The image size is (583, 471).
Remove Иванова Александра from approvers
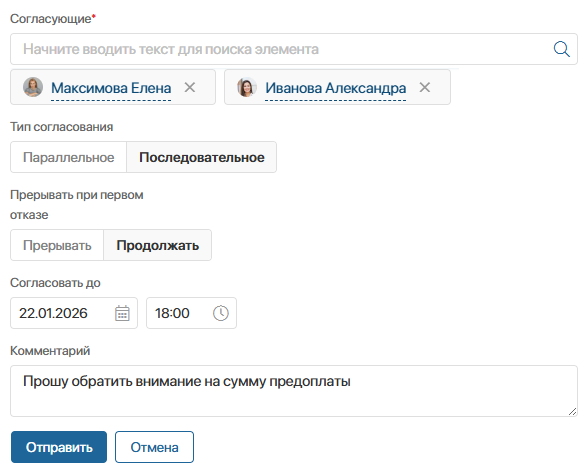pyautogui.click(x=425, y=88)
